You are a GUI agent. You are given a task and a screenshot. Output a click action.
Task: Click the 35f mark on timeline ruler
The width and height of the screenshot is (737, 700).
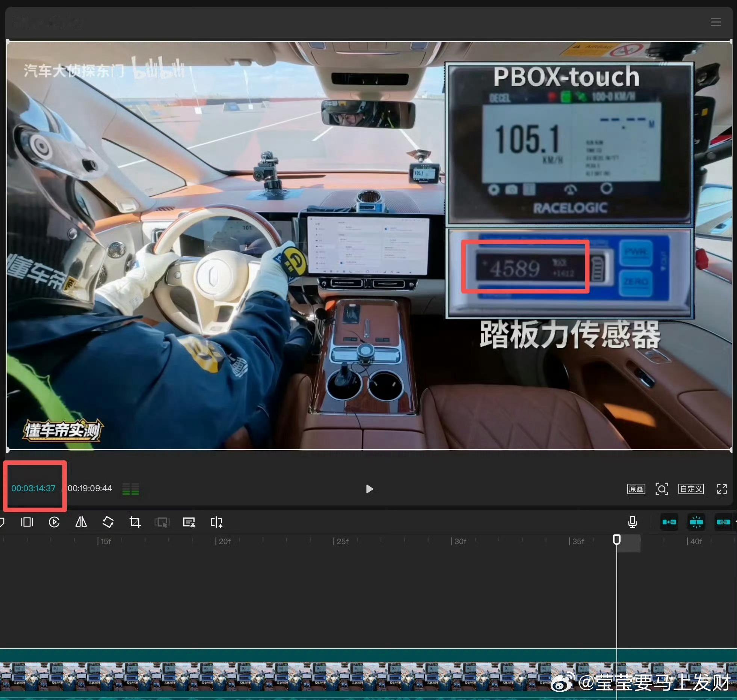pyautogui.click(x=577, y=541)
